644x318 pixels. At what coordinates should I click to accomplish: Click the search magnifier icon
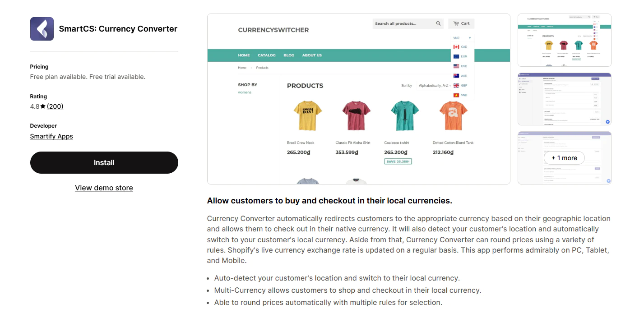[438, 23]
